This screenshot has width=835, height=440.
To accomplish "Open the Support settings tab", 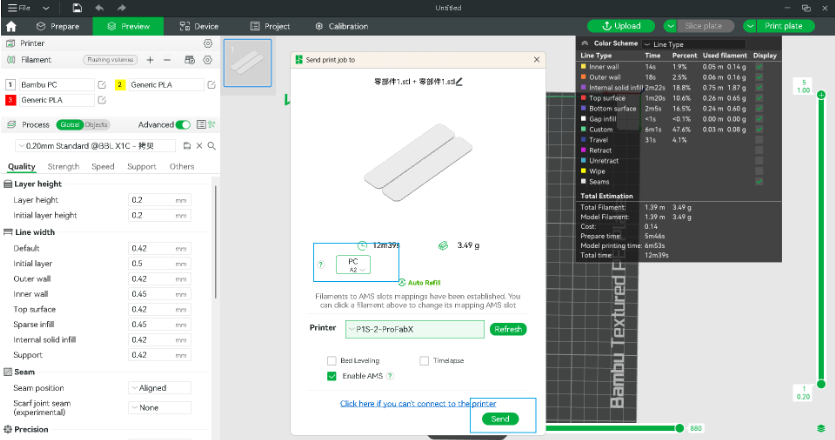I will [142, 167].
